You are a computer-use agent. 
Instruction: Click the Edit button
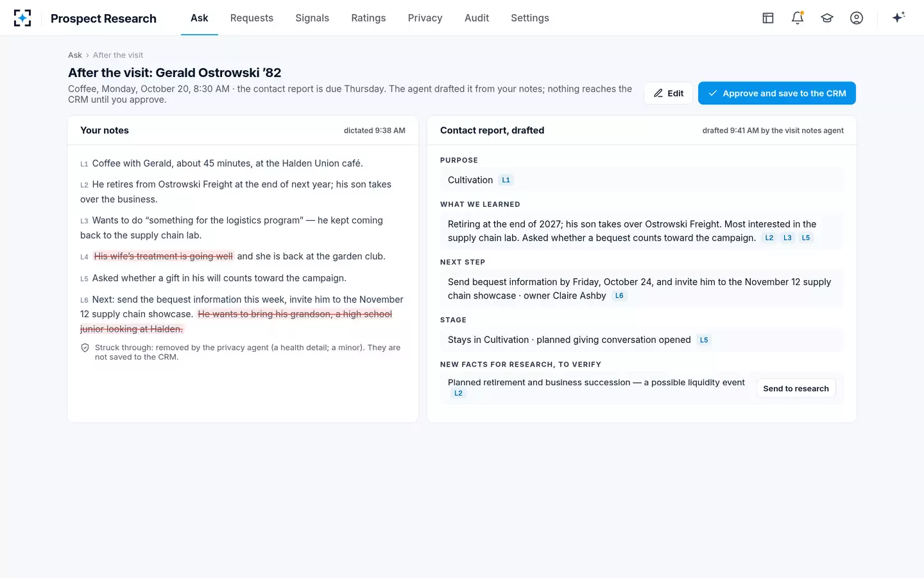point(669,93)
